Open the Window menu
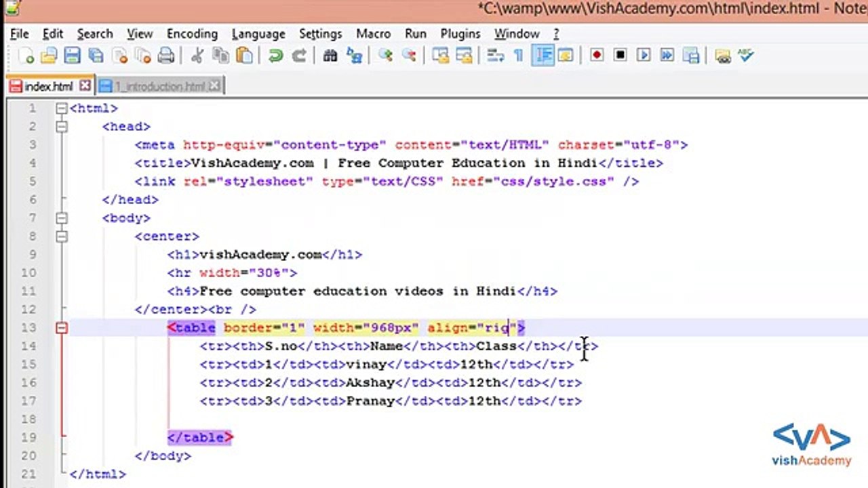The height and width of the screenshot is (488, 868). (516, 33)
